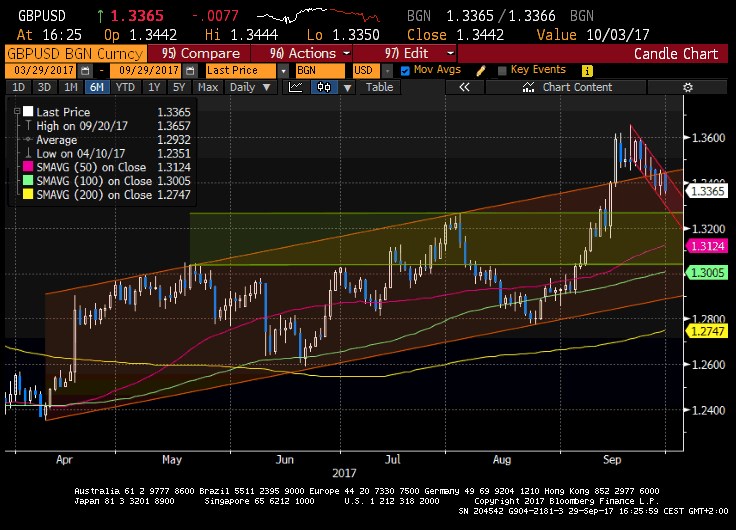Click the intraday sparkline mini chart

318,15
